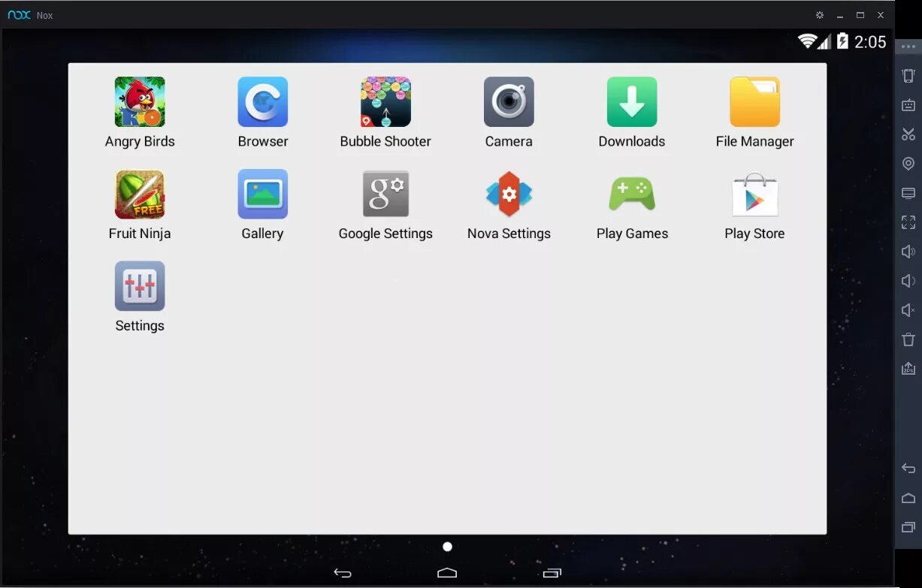The height and width of the screenshot is (588, 922).
Task: Expand the three-dots menu atop the sidebar
Action: coord(908,47)
